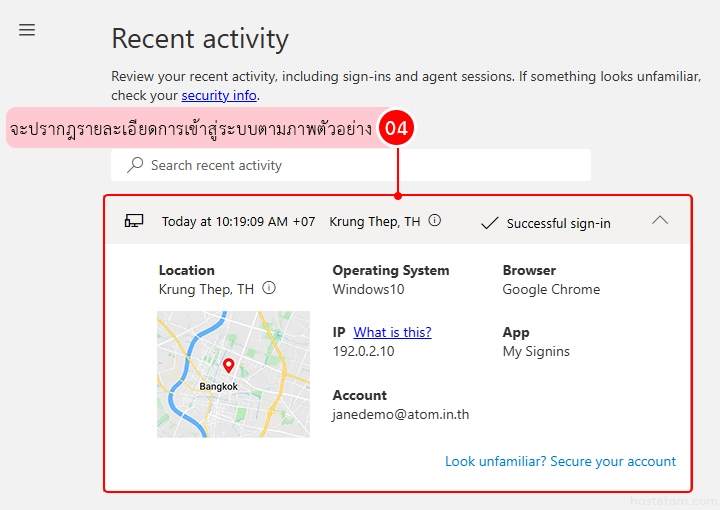This screenshot has width=720, height=510.
Task: Click the 'Google Chrome' browser value
Action: 551,289
